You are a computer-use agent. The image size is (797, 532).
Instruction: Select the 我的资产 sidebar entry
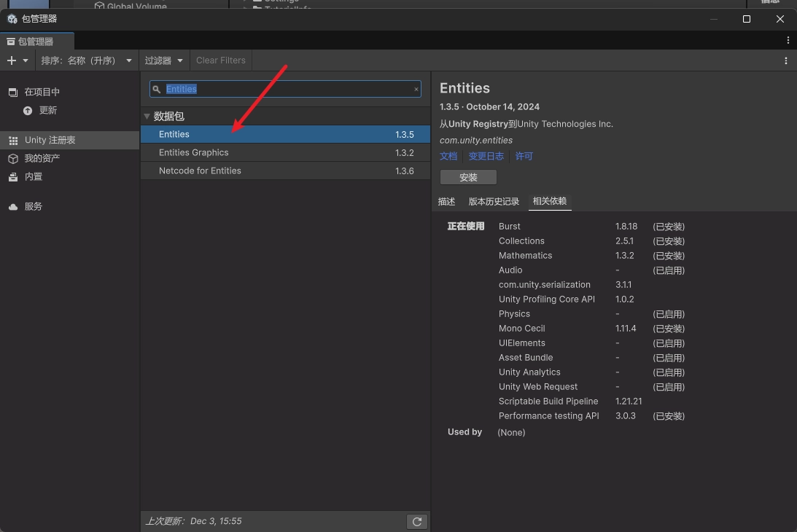[69, 159]
